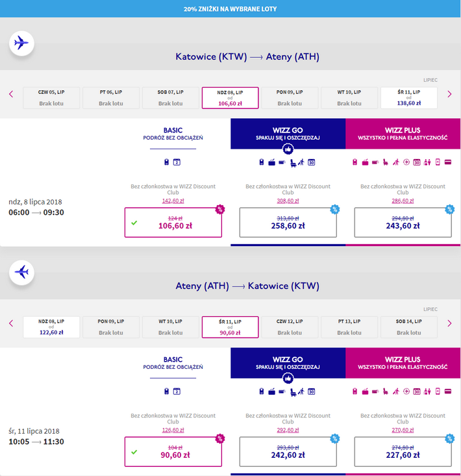This screenshot has width=461, height=476.
Task: Select outbound date CZW 05, LIP
Action: point(51,98)
